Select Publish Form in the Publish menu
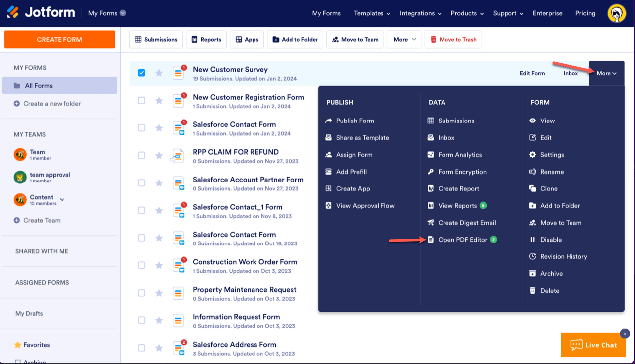 pyautogui.click(x=355, y=121)
